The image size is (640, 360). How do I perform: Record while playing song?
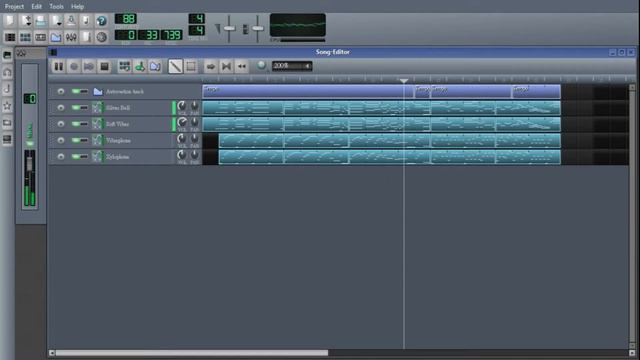(89, 66)
